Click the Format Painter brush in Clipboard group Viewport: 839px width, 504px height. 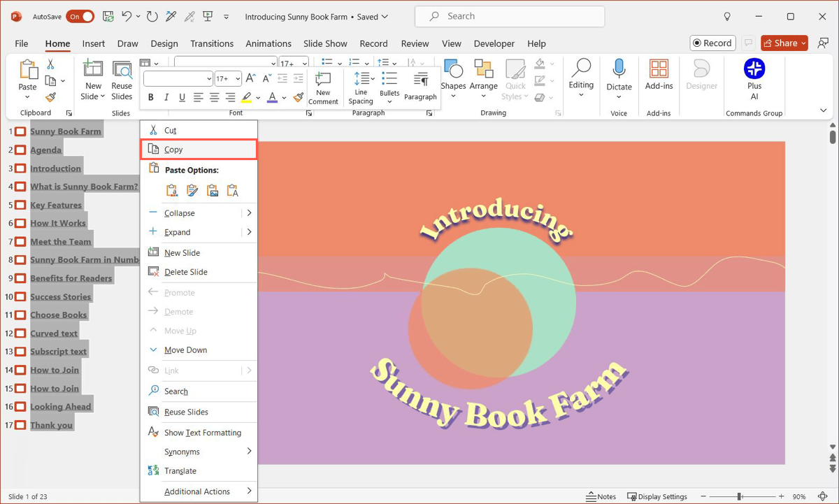coord(50,98)
